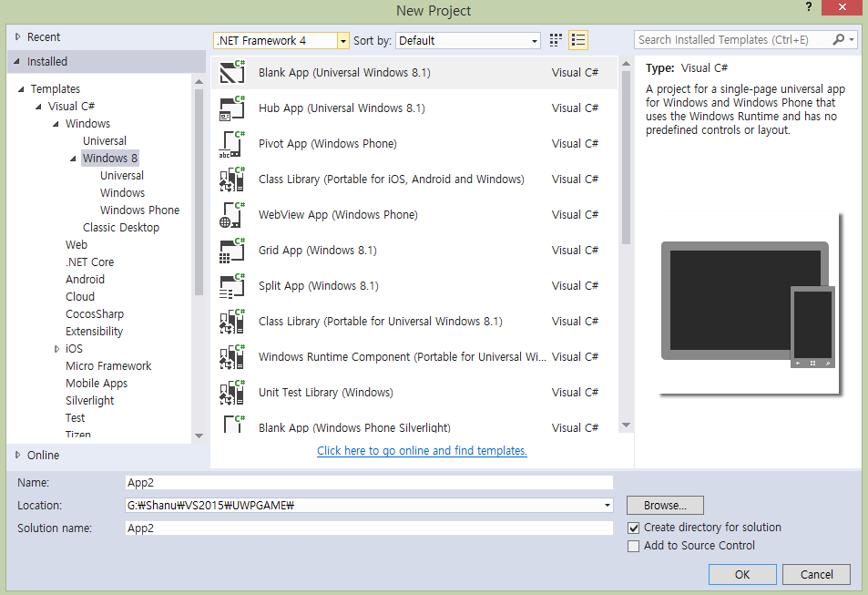Click the WebView App template icon
This screenshot has width=868, height=595.
click(x=232, y=214)
